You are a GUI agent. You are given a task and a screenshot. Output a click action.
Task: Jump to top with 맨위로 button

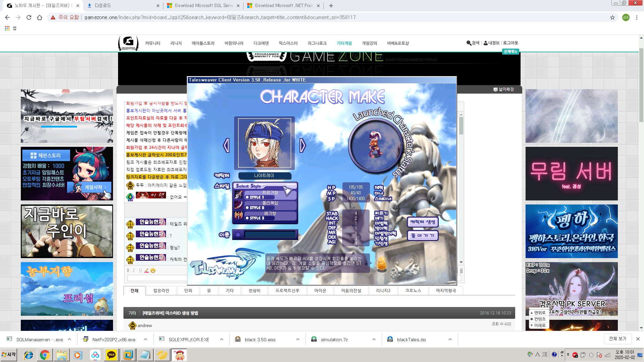tap(538, 313)
